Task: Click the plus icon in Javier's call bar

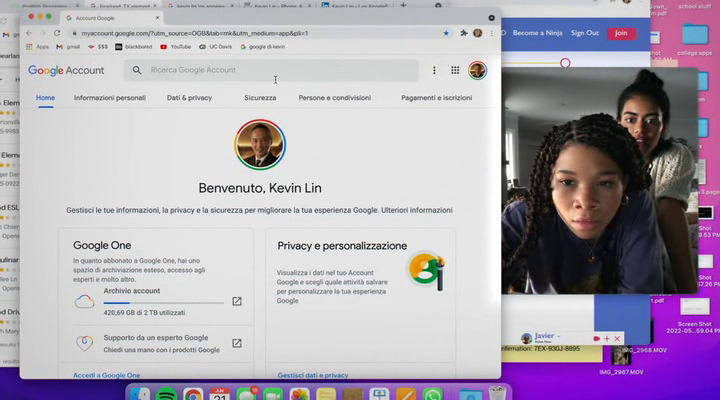Action: (x=607, y=338)
